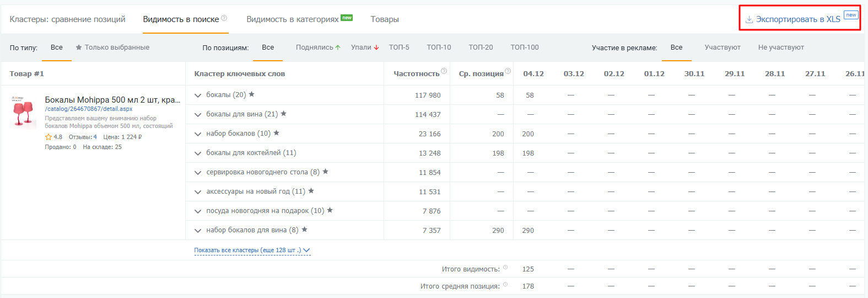Expand набор бокалов для вина (8) cluster

click(x=198, y=231)
